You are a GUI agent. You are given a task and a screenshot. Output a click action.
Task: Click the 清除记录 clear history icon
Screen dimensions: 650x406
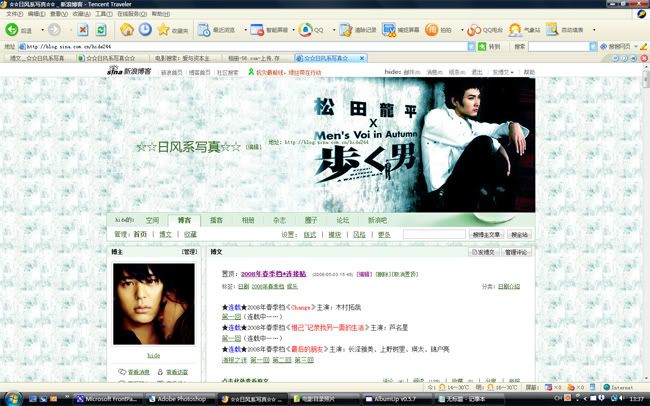coord(346,30)
